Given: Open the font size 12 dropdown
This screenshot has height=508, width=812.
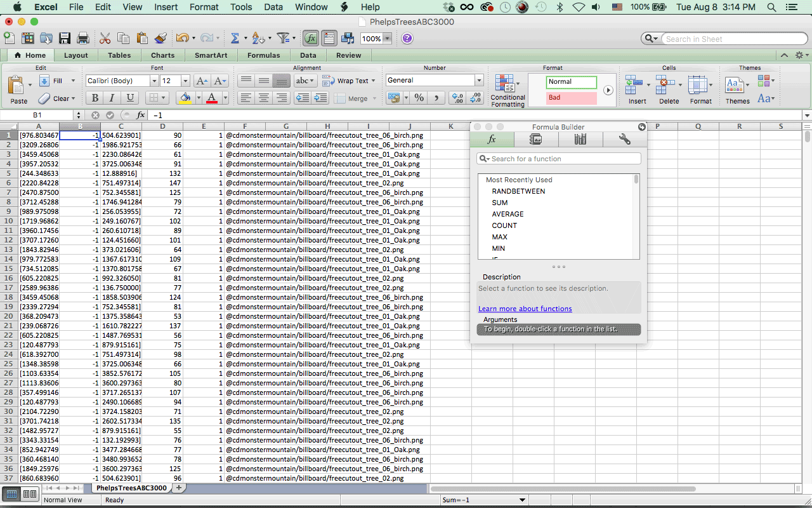Looking at the screenshot, I should (x=185, y=81).
